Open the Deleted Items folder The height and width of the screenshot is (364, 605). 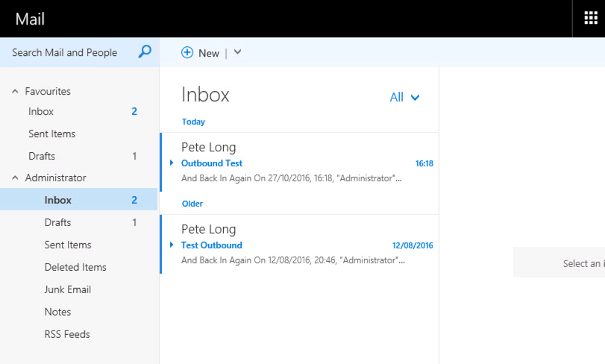(75, 267)
